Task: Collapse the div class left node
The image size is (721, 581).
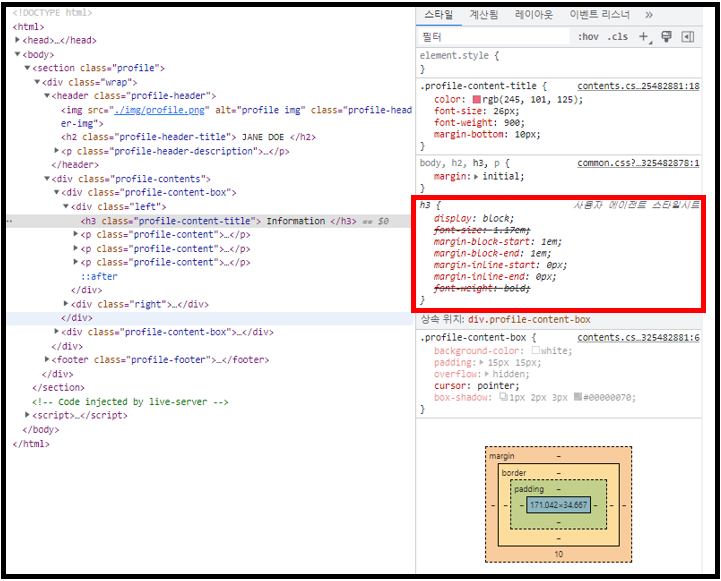Action: (66, 206)
